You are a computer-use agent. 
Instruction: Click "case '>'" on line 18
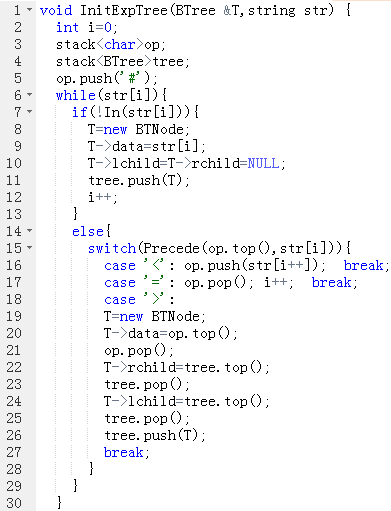(134, 299)
